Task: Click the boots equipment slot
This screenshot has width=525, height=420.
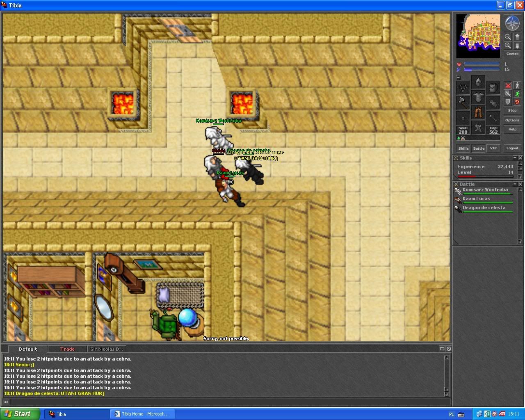Action: pyautogui.click(x=478, y=128)
